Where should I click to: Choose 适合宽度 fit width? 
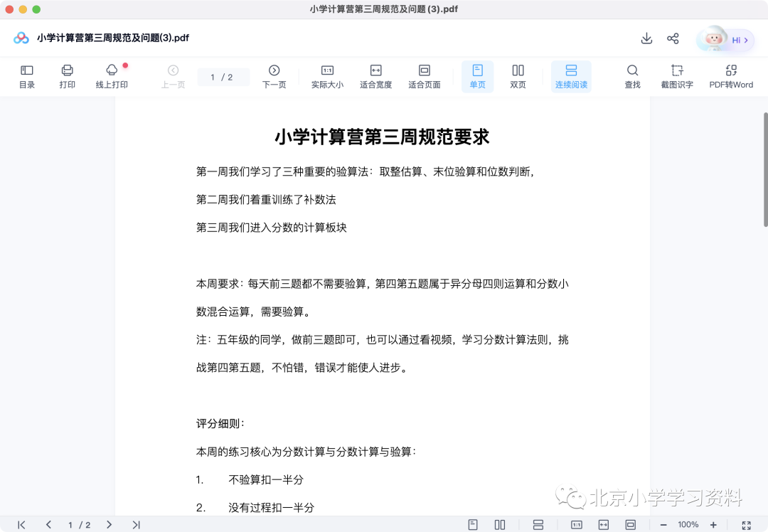pos(375,77)
